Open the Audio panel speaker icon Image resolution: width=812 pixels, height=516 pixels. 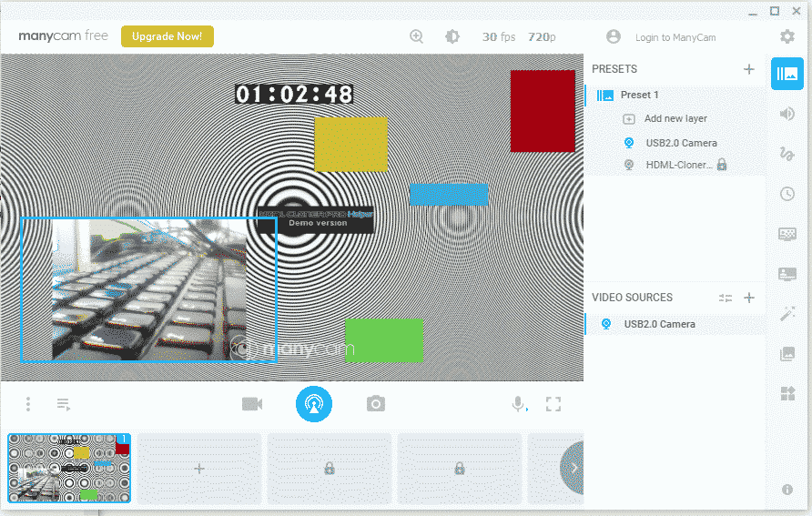tap(787, 114)
